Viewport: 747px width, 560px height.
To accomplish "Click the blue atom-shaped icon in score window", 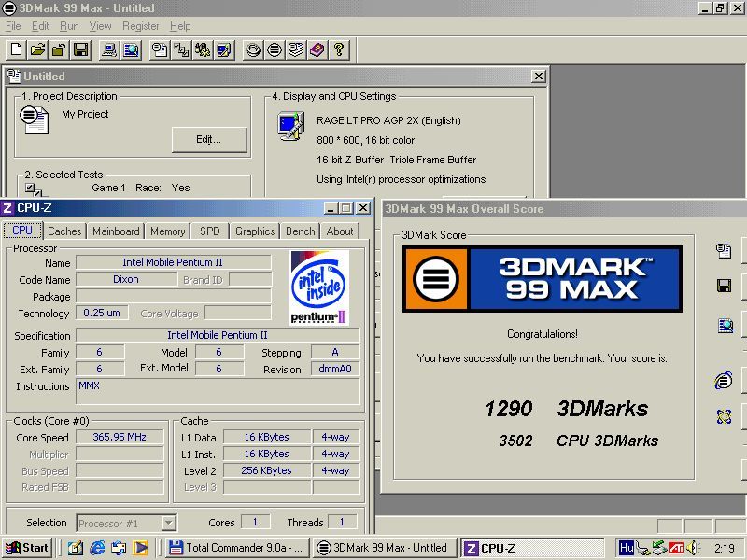I will (724, 416).
